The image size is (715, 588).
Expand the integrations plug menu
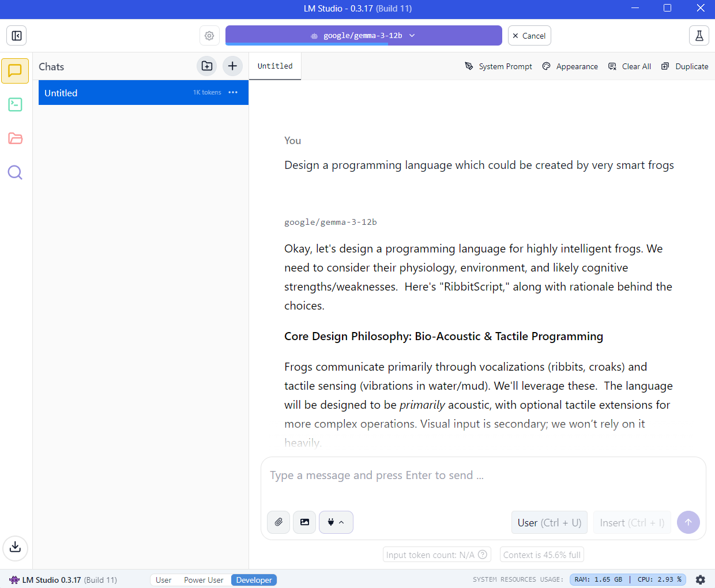coord(336,522)
